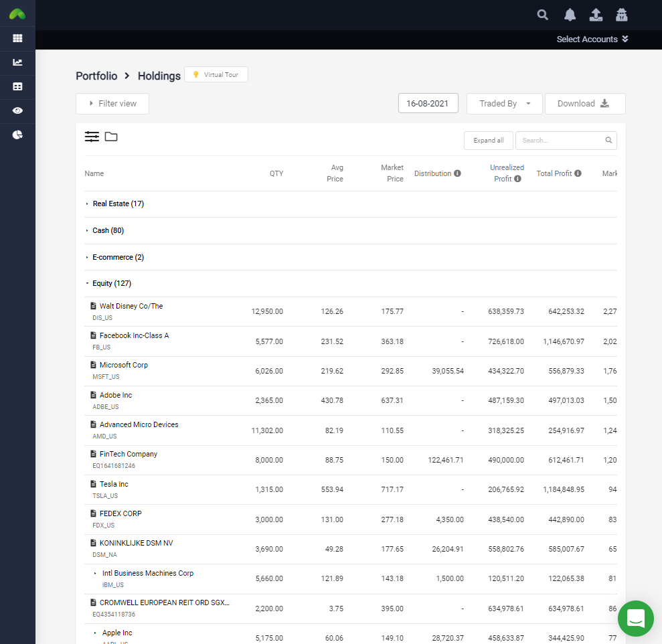The width and height of the screenshot is (662, 644).
Task: Click the folder grouping icon
Action: click(x=111, y=137)
